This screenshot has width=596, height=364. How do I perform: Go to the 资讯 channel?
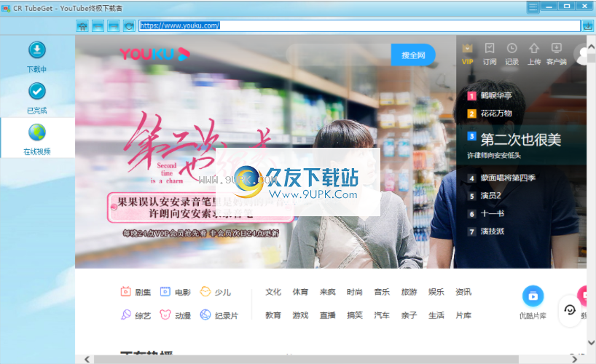pos(463,292)
